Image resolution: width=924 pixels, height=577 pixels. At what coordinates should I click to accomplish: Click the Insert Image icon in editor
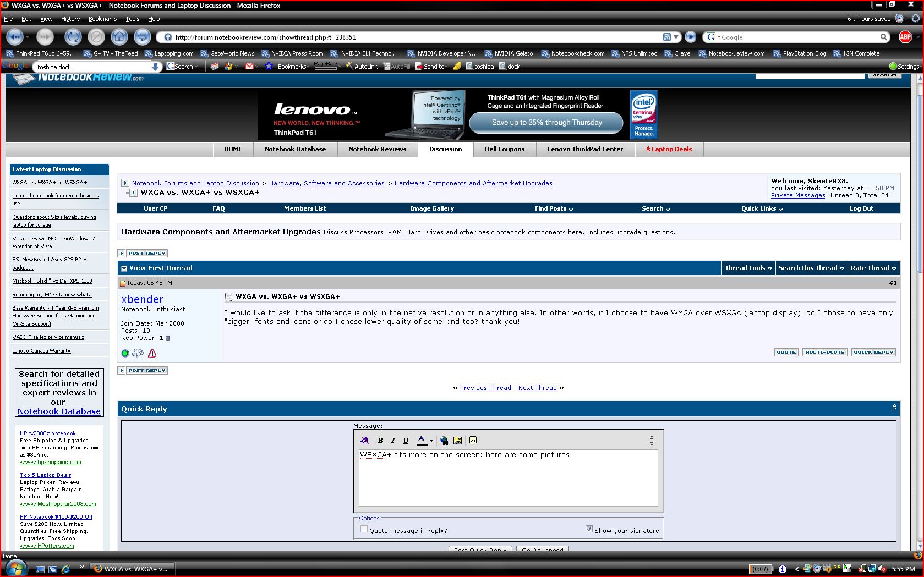click(x=457, y=441)
